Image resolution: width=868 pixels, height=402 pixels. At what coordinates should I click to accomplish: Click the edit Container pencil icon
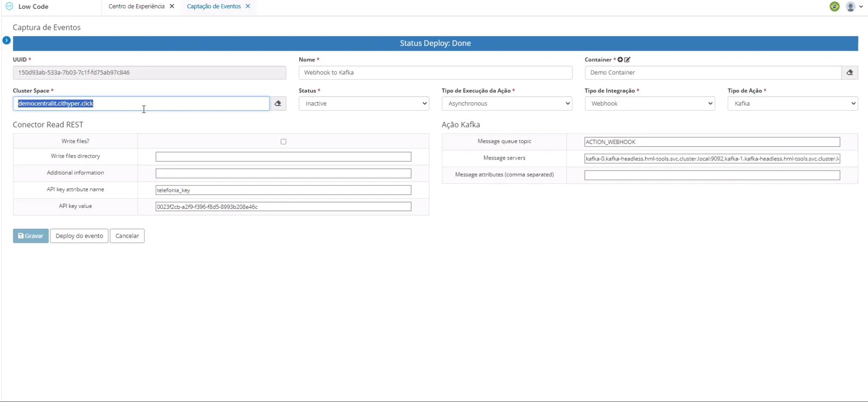click(627, 59)
